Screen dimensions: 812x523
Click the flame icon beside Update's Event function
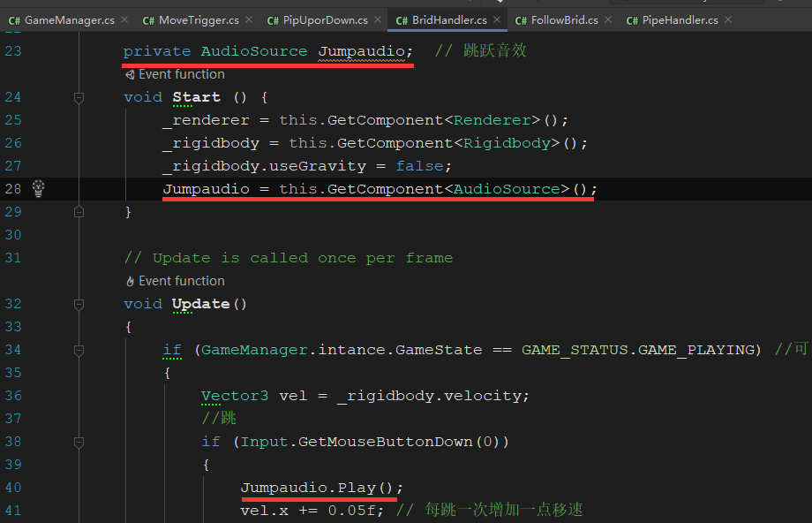[x=130, y=282]
